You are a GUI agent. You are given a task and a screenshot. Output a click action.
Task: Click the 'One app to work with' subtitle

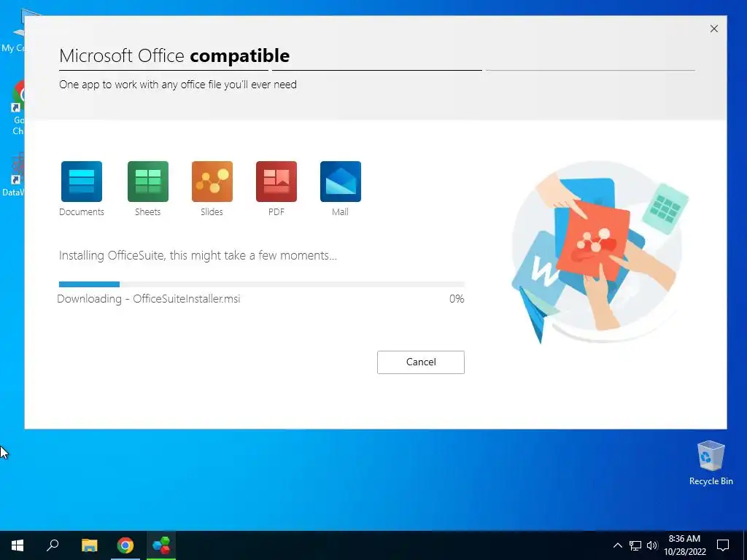pos(178,85)
